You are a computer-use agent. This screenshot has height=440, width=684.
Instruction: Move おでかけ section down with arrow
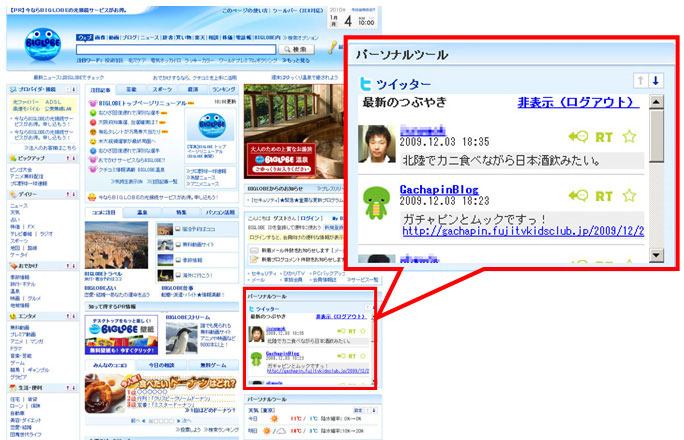click(x=74, y=266)
